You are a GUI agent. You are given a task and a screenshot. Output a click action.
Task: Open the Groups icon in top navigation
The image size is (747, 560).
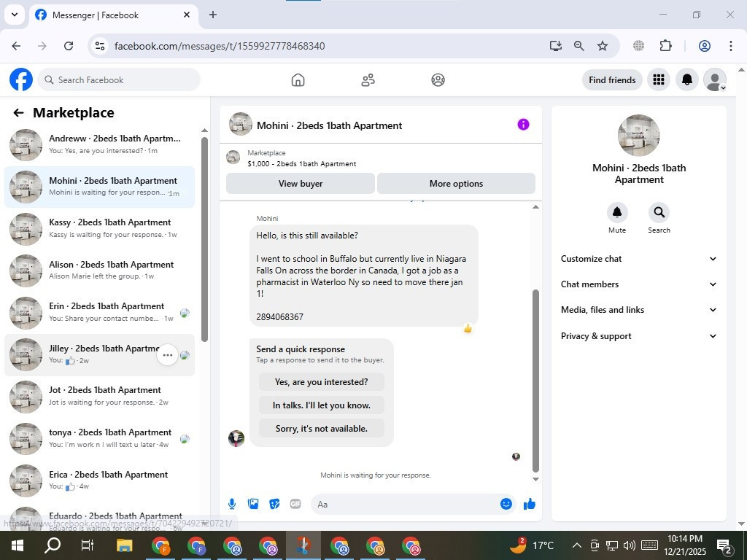pyautogui.click(x=438, y=80)
